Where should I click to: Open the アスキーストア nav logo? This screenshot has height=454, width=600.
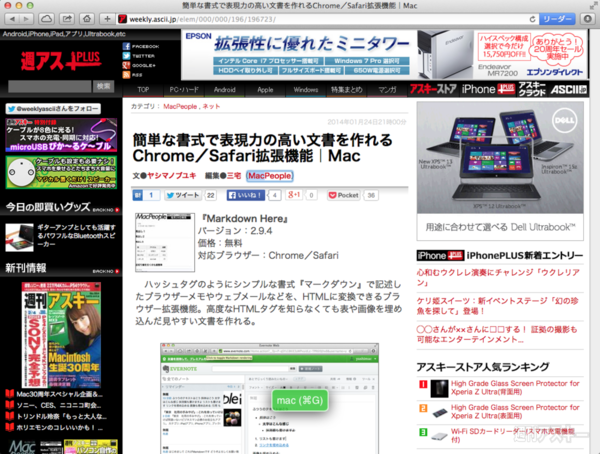pyautogui.click(x=433, y=89)
